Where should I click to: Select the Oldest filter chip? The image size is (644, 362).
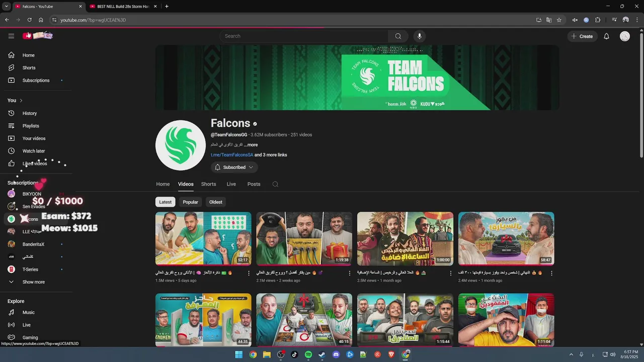coord(216,202)
